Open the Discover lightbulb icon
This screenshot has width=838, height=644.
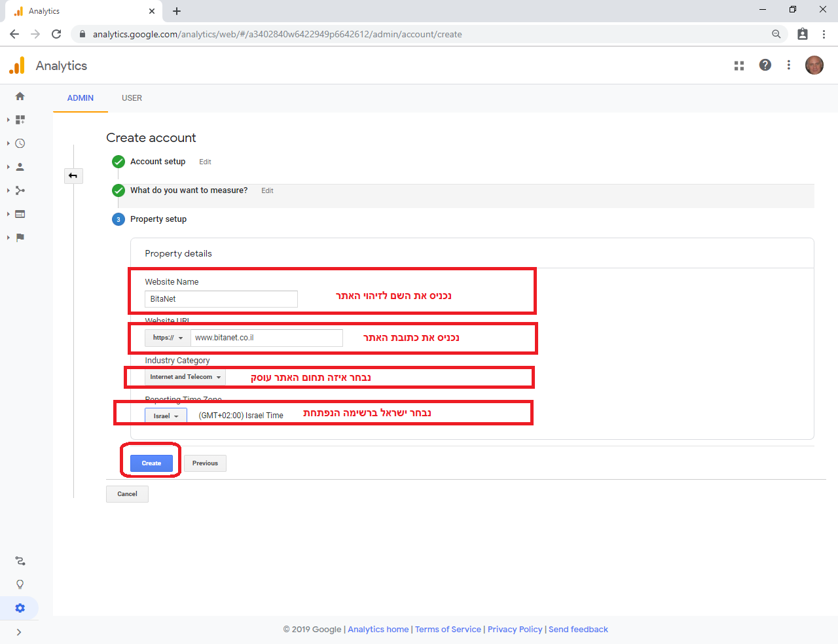coord(20,584)
